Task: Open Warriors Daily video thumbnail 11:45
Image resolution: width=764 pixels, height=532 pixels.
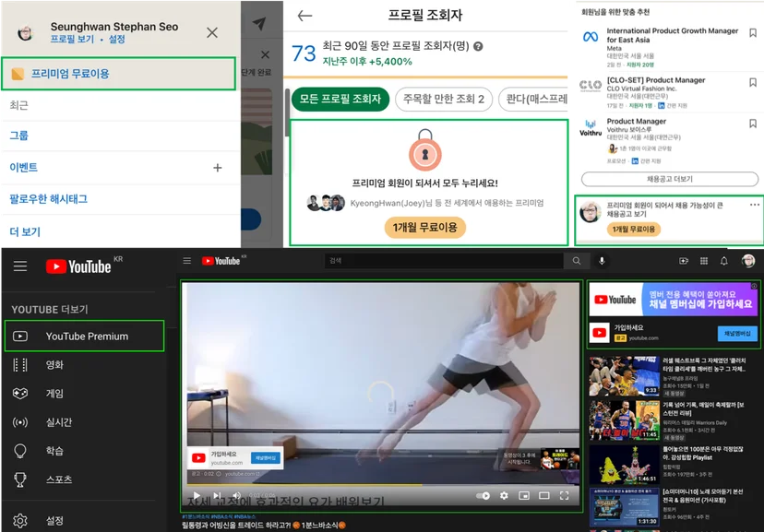Action: coord(624,420)
